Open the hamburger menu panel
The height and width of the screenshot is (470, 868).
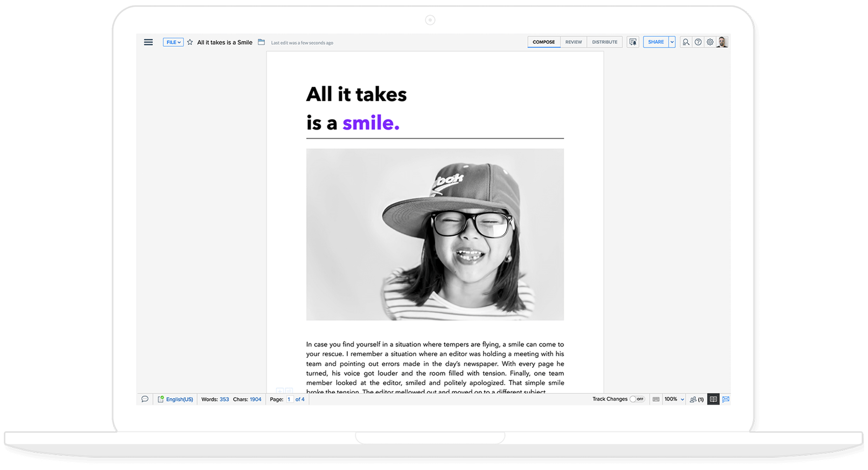(149, 42)
